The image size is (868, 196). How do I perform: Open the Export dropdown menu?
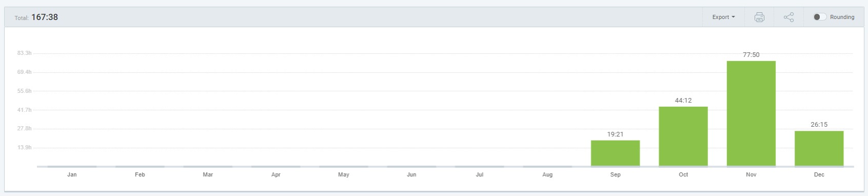click(723, 17)
